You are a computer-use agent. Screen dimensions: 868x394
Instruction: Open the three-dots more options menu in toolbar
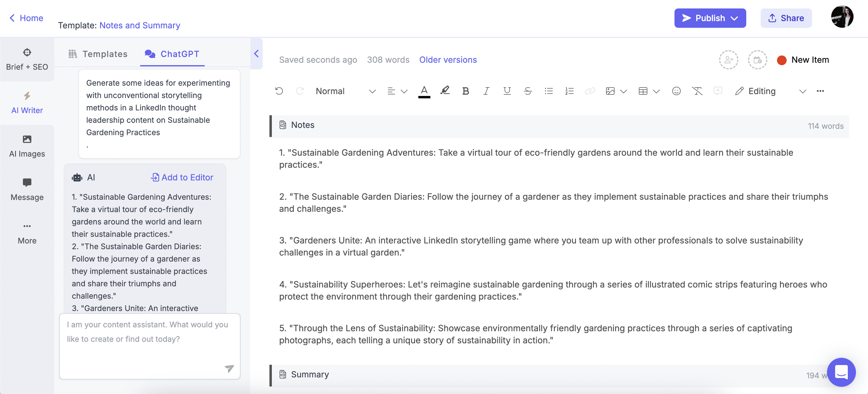tap(820, 91)
